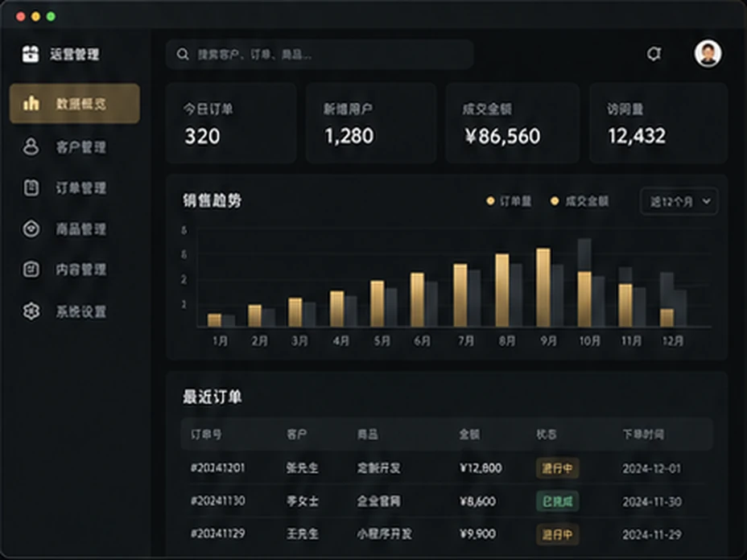The image size is (747, 560).
Task: Click 进行中 status badge for order #20241129
Action: [557, 534]
